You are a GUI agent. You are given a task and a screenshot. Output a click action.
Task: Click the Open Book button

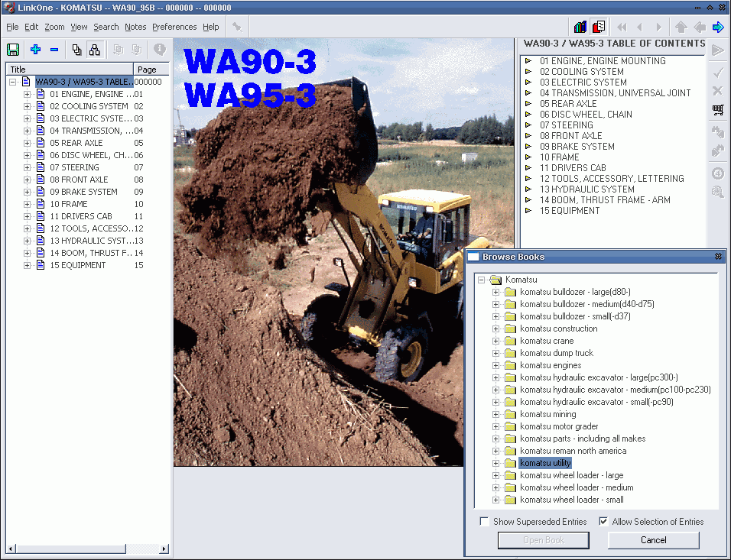(544, 540)
